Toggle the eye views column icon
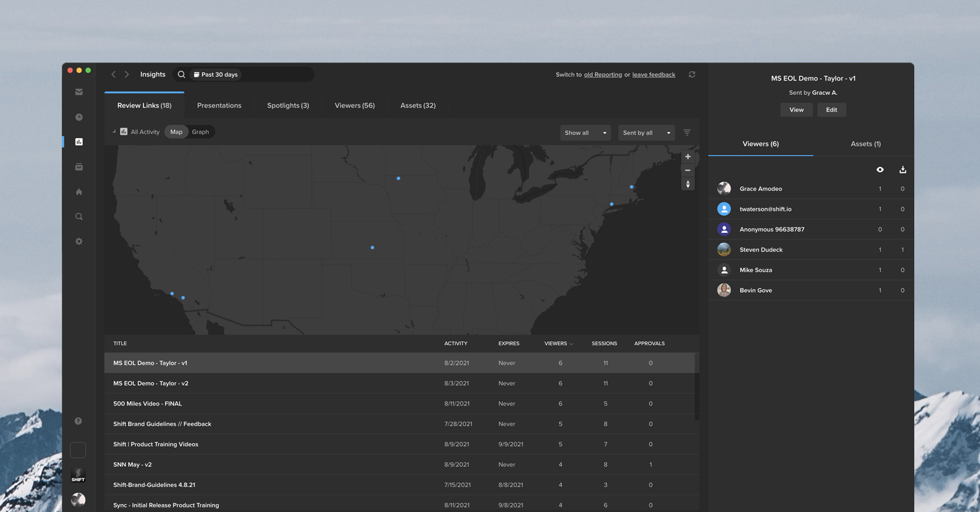Screen dimensions: 980x512 (880, 170)
